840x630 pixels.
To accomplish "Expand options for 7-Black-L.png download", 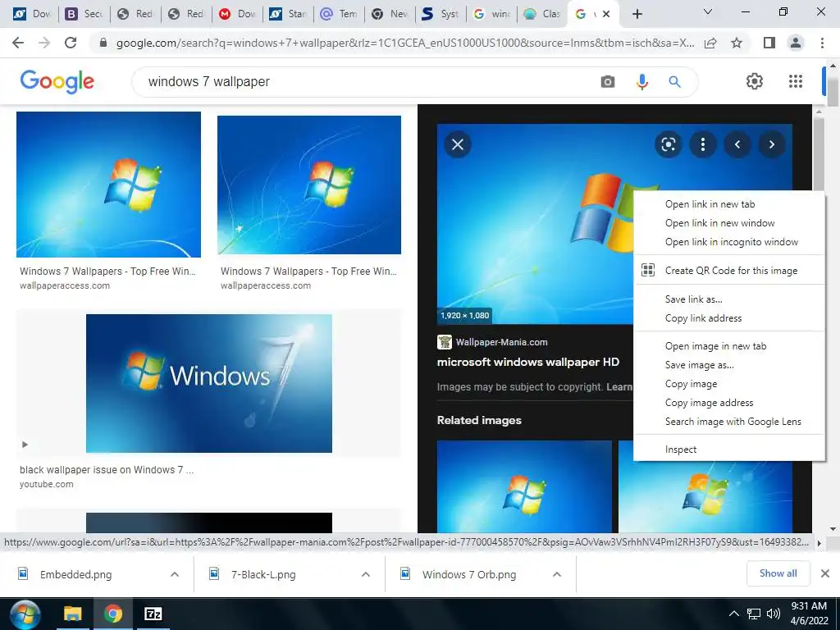I will (366, 574).
